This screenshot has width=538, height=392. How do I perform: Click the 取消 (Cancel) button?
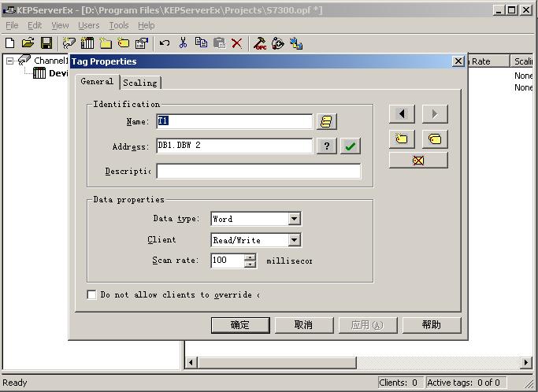tap(303, 325)
